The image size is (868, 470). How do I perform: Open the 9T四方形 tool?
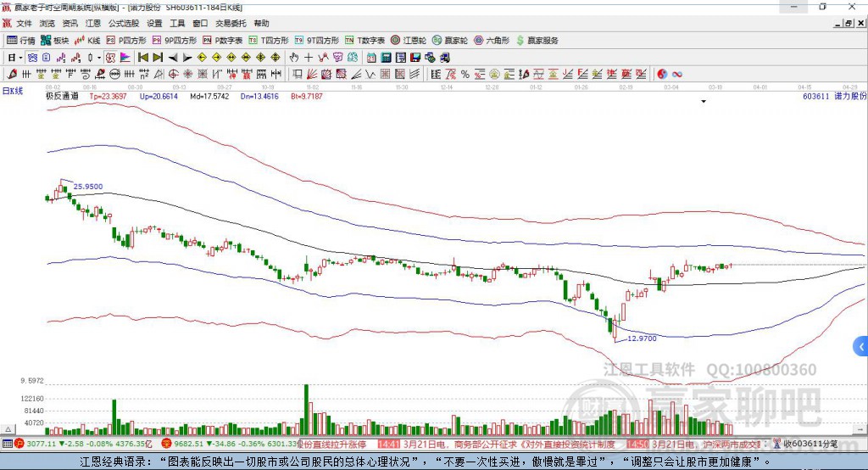[x=317, y=41]
